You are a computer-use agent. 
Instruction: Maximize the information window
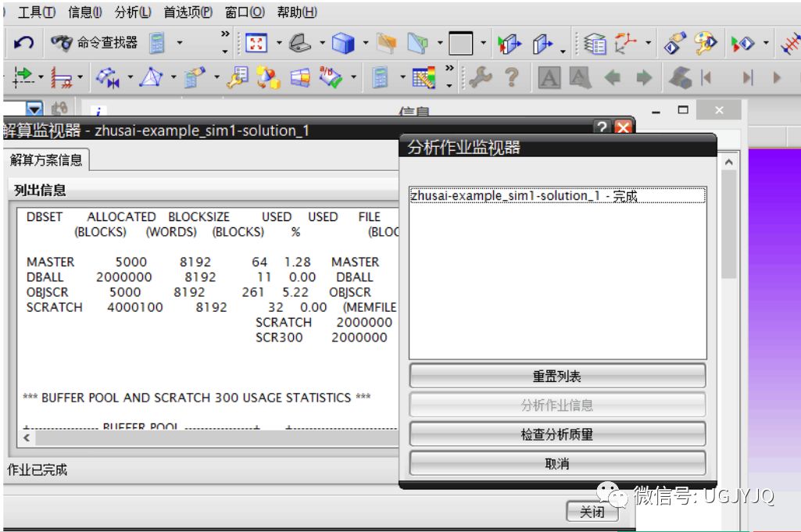[683, 110]
